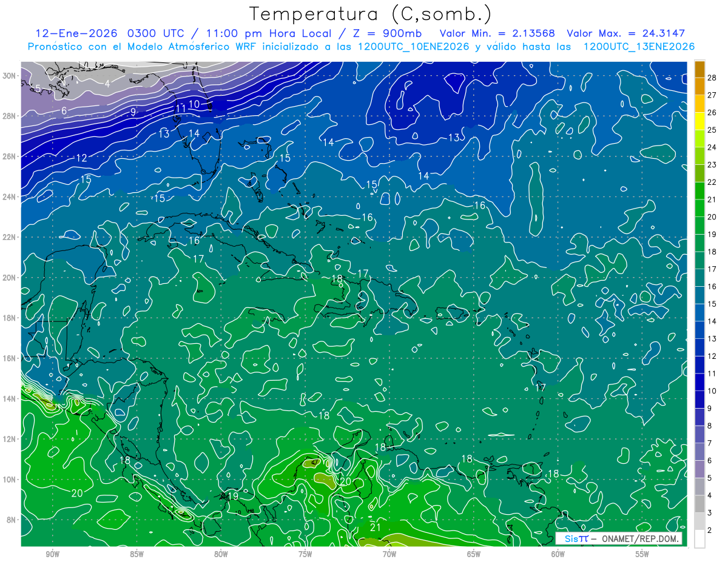Click the contour label 12 in the Gulf

coord(81,158)
